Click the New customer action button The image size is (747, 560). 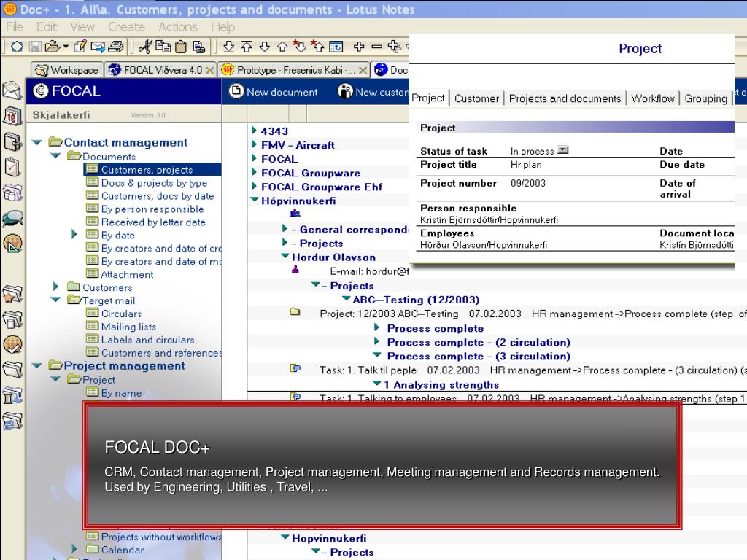point(373,91)
